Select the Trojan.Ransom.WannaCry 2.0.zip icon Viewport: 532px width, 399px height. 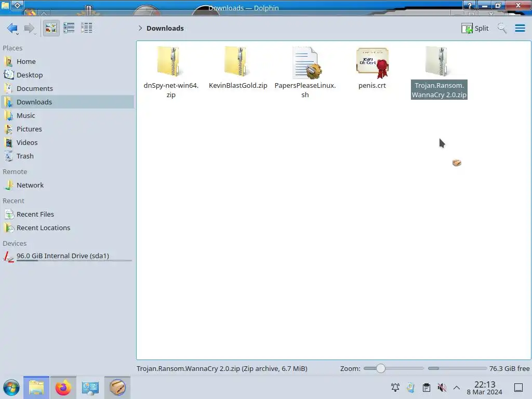(437, 62)
